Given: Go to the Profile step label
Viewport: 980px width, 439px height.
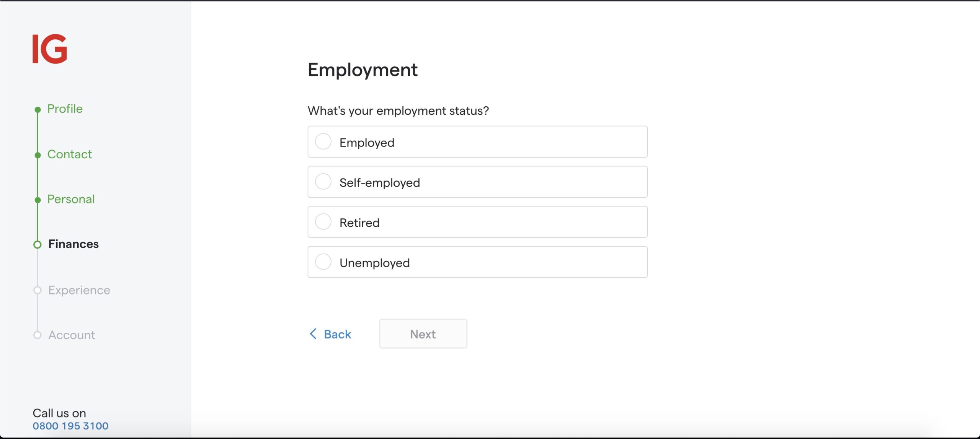Looking at the screenshot, I should click(65, 109).
